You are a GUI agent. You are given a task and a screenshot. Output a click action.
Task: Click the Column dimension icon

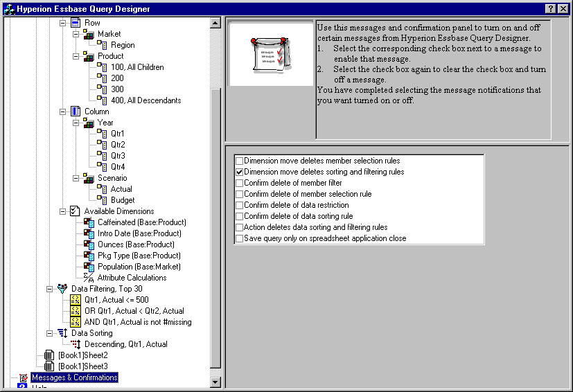point(76,112)
